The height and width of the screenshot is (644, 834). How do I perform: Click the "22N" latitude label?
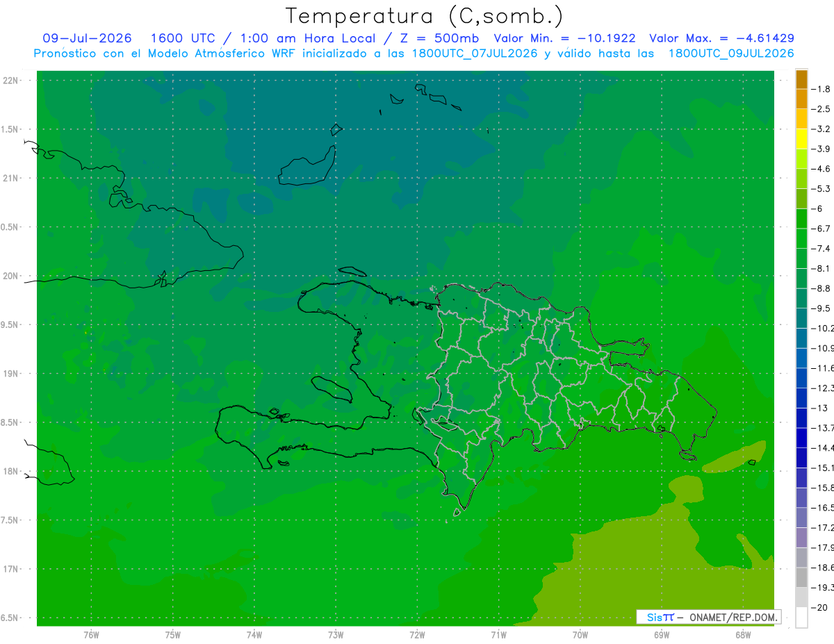(x=10, y=81)
